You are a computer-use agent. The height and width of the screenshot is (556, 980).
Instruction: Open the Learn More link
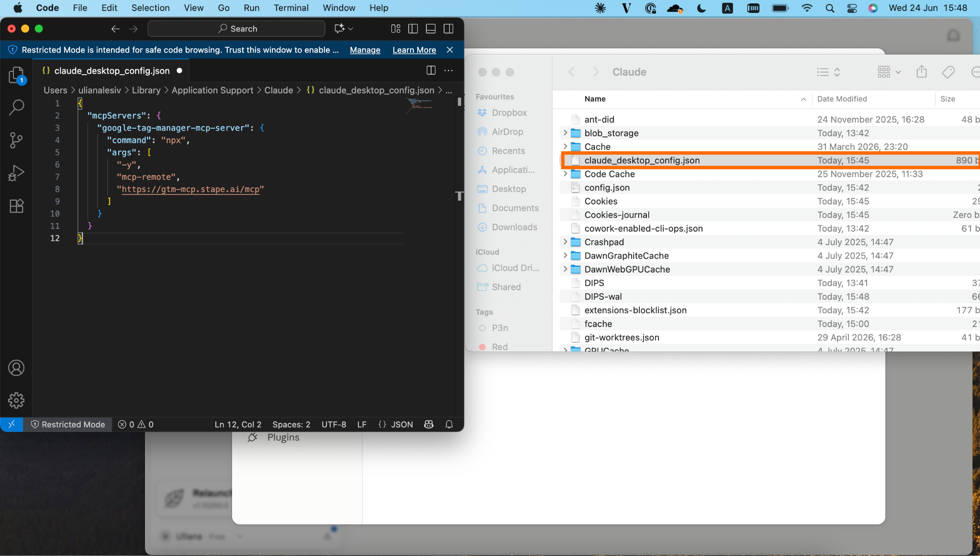click(414, 50)
